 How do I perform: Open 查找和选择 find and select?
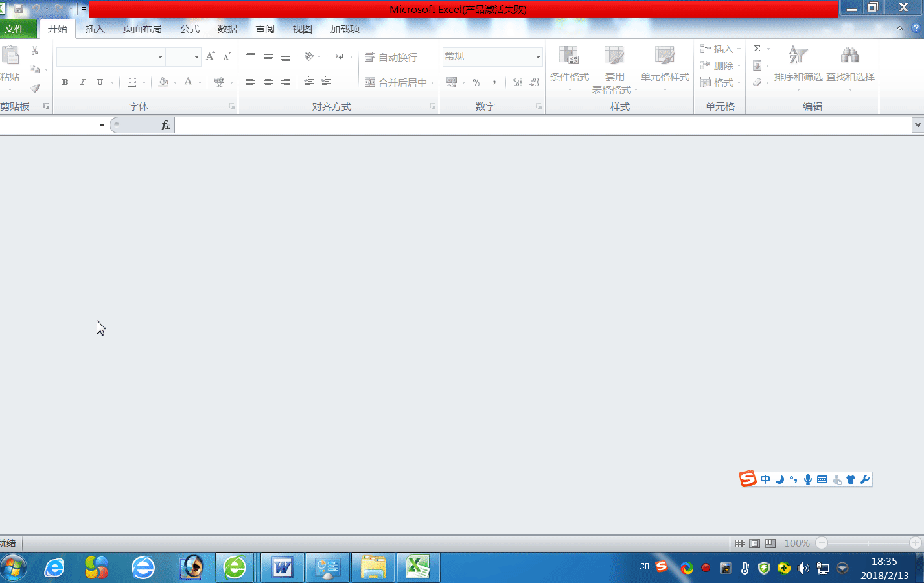click(x=850, y=69)
